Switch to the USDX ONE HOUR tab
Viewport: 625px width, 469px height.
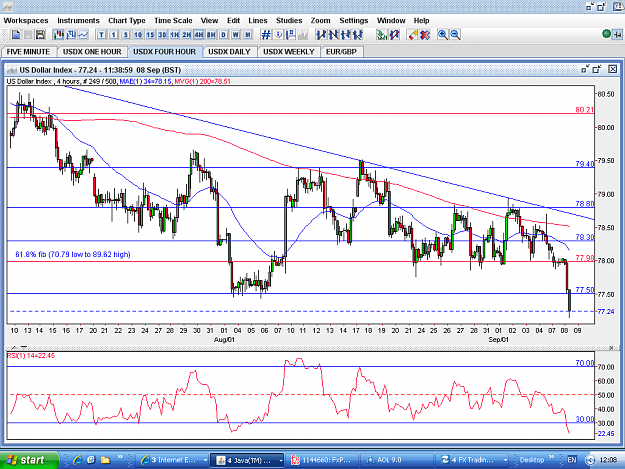point(92,52)
